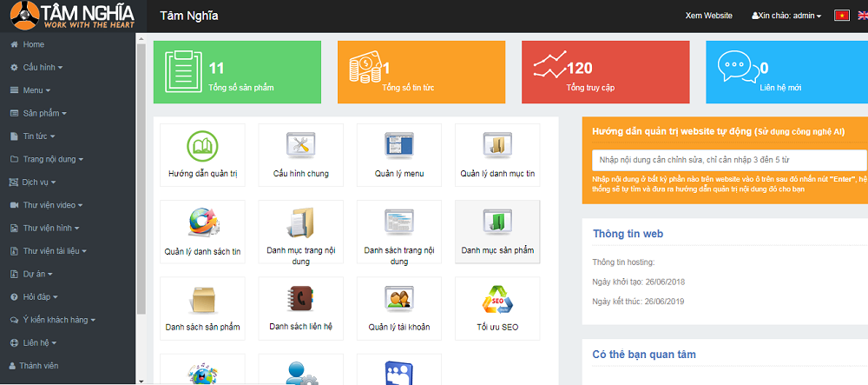Click the Home house icon in sidebar
Screen dimensions: 868x385
[15, 44]
